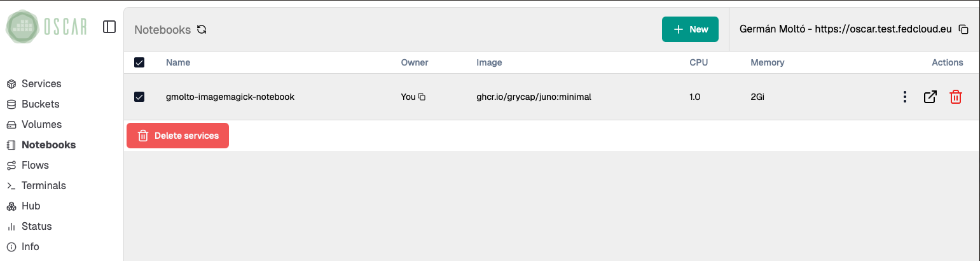Toggle the sidebar panel icon
This screenshot has width=980, height=261.
[109, 27]
